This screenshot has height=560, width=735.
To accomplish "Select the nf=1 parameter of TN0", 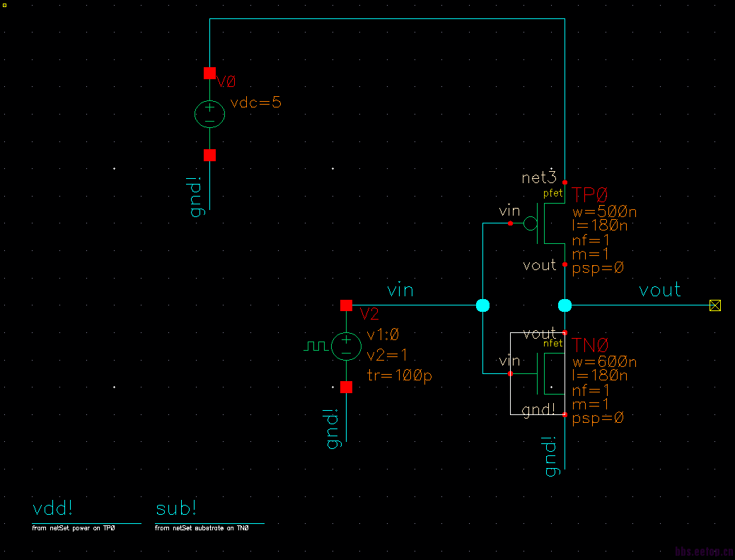I will click(x=591, y=390).
